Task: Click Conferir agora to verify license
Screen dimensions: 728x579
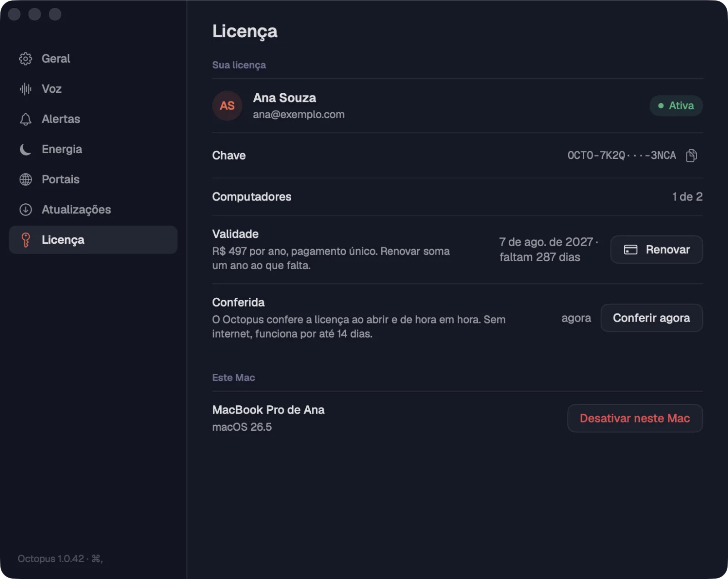Action: tap(652, 318)
